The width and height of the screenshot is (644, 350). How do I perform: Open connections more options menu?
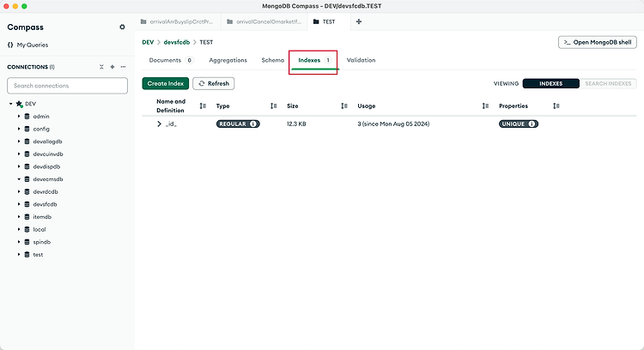point(123,67)
